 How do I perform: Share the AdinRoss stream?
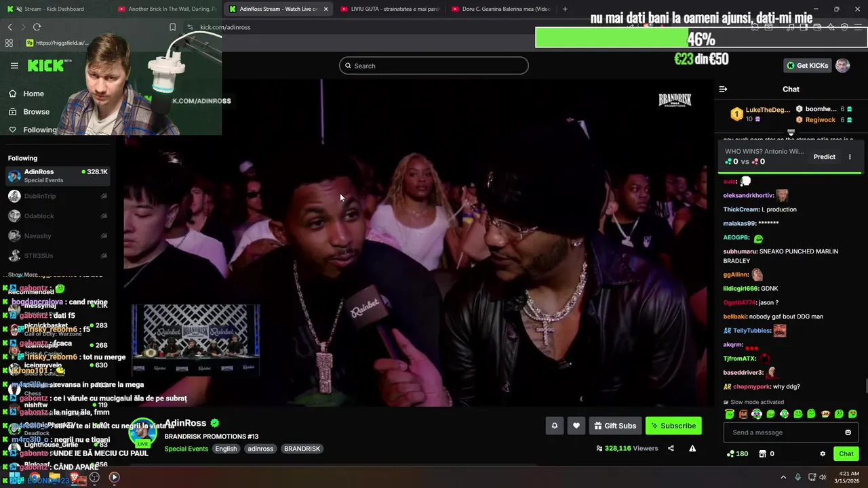pyautogui.click(x=671, y=448)
